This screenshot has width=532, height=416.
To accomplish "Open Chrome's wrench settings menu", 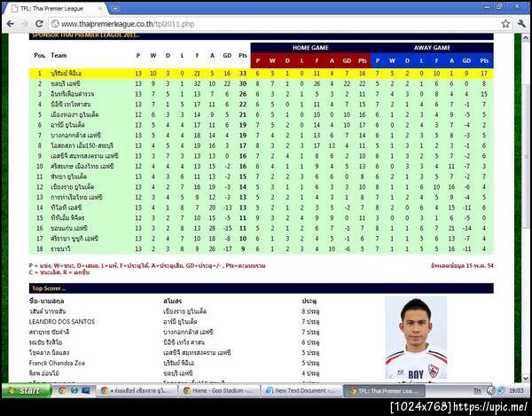I will pyautogui.click(x=521, y=24).
